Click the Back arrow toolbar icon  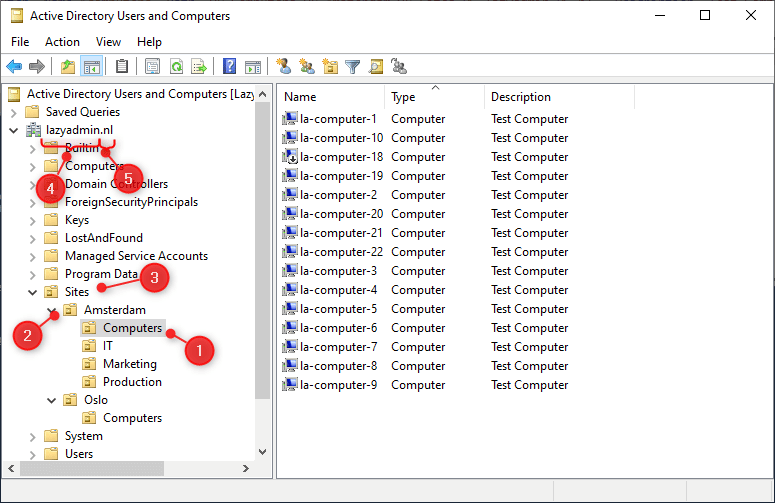tap(14, 66)
